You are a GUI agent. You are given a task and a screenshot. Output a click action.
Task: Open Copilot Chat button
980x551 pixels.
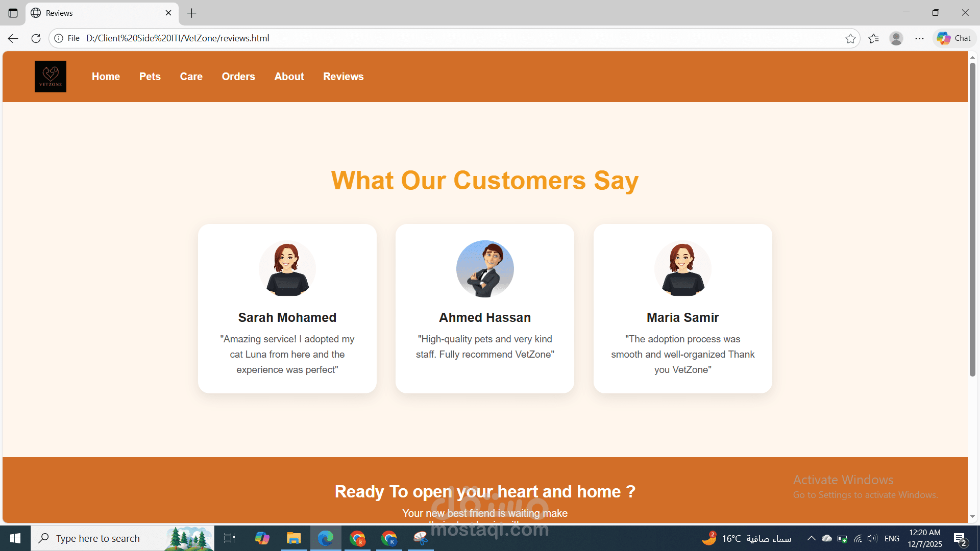coord(953,38)
